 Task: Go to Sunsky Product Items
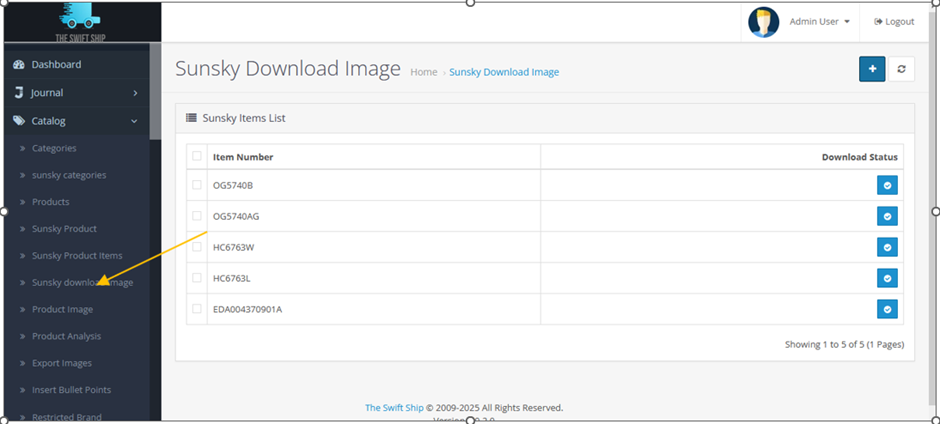point(77,256)
